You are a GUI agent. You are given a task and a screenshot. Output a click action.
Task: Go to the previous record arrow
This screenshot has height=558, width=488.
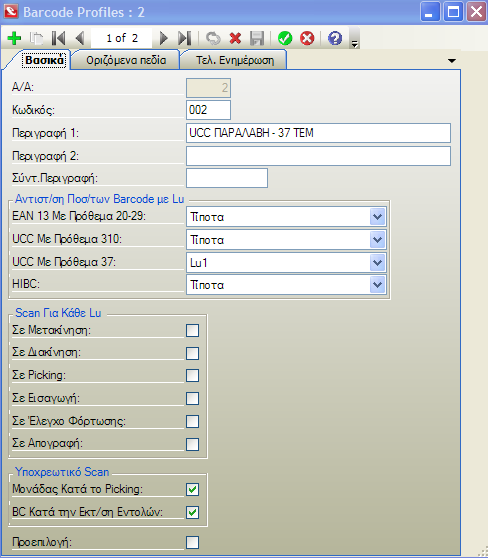[80, 38]
